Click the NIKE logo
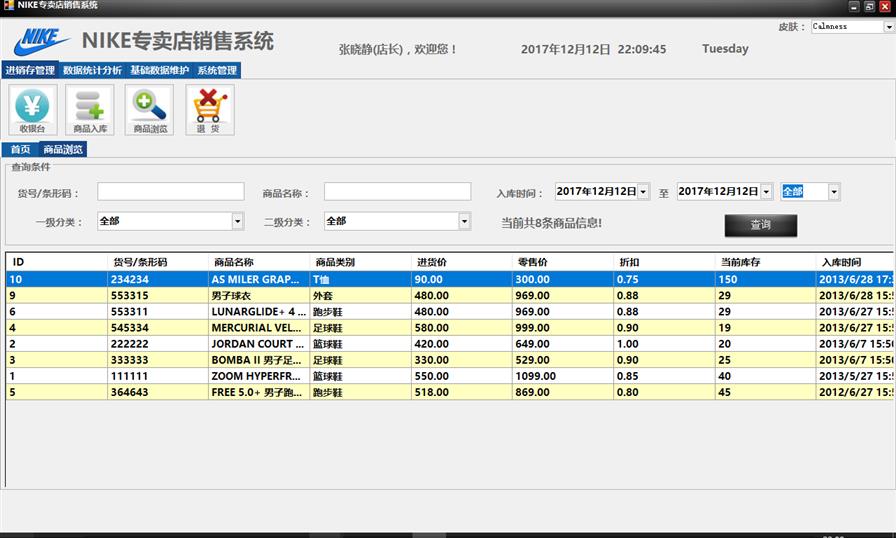 41,41
